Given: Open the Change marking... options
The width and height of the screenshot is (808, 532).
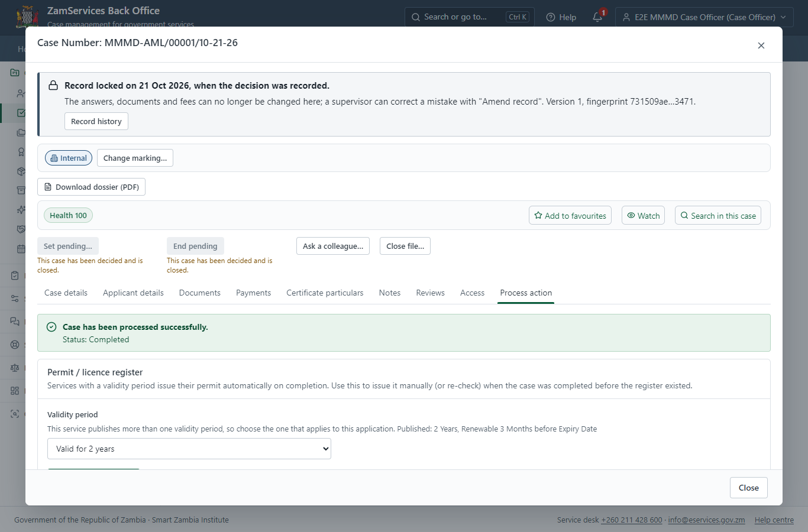Looking at the screenshot, I should [135, 158].
